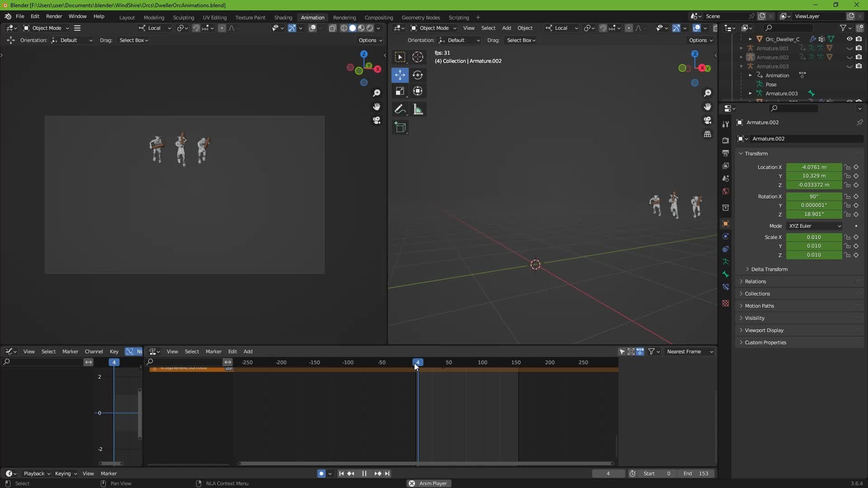Click the Rotation X field showing 90 degrees

click(x=814, y=196)
